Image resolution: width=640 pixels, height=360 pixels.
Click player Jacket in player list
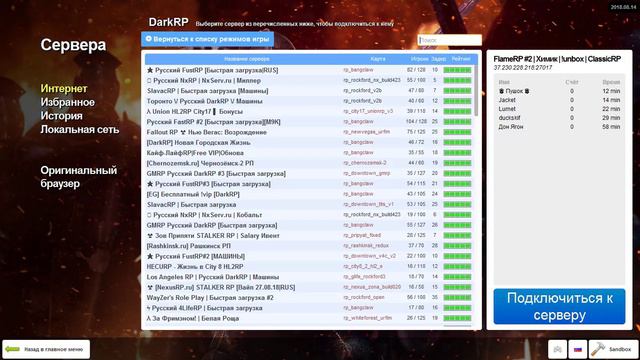coord(507,100)
